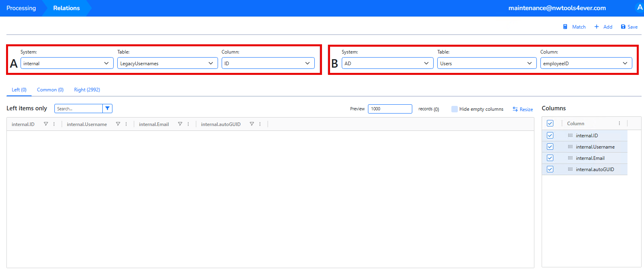This screenshot has height=275, width=644.
Task: Grab drag handle of internal.Email row
Action: point(570,158)
